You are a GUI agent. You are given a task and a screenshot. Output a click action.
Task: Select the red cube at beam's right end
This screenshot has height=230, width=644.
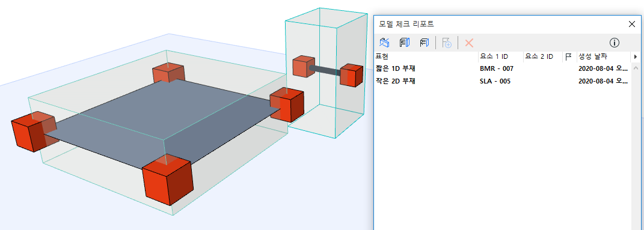point(352,75)
